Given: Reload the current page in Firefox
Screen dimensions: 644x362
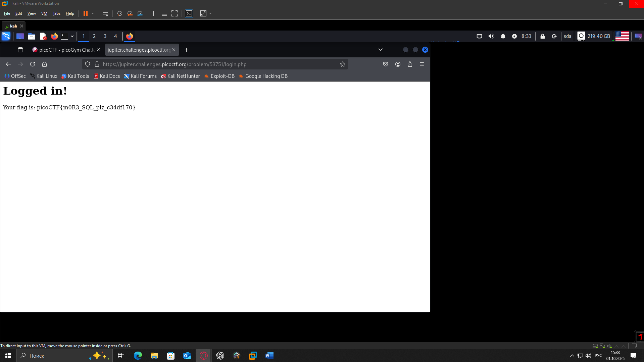Looking at the screenshot, I should [33, 64].
